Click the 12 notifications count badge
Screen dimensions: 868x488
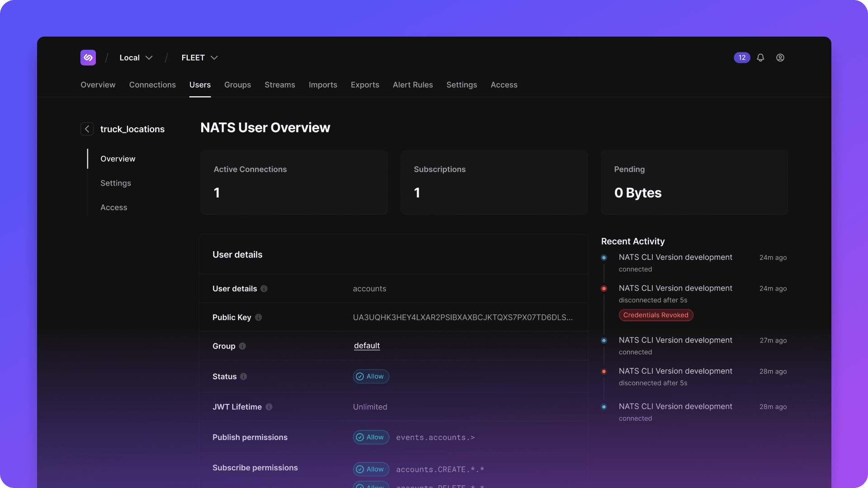(x=741, y=57)
